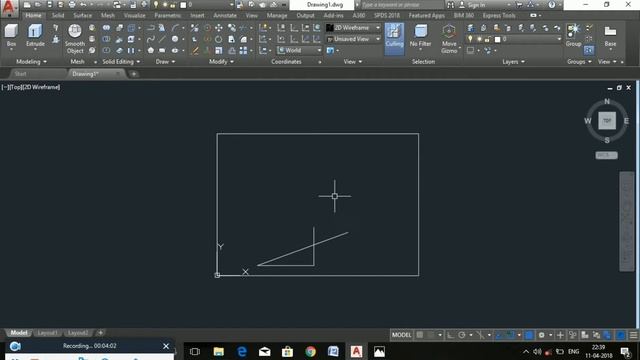Expand the Modify panel
Image resolution: width=640 pixels, height=360 pixels.
(221, 62)
